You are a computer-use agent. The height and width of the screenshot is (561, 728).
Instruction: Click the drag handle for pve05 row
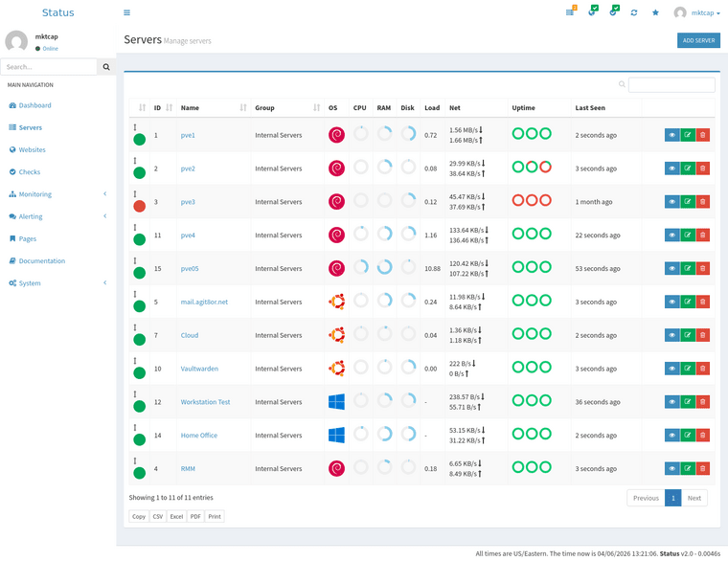click(135, 260)
